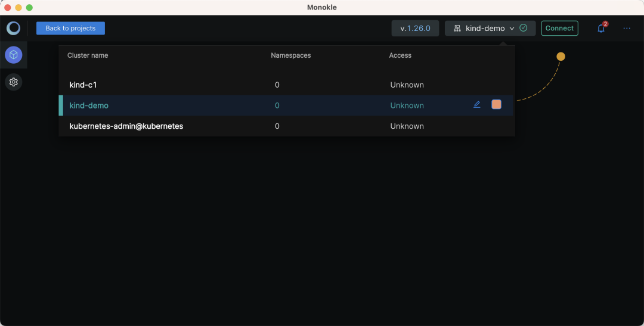Image resolution: width=644 pixels, height=326 pixels.
Task: Click Unknown access for kubernetes-admin@kubernetes
Action: 407,126
